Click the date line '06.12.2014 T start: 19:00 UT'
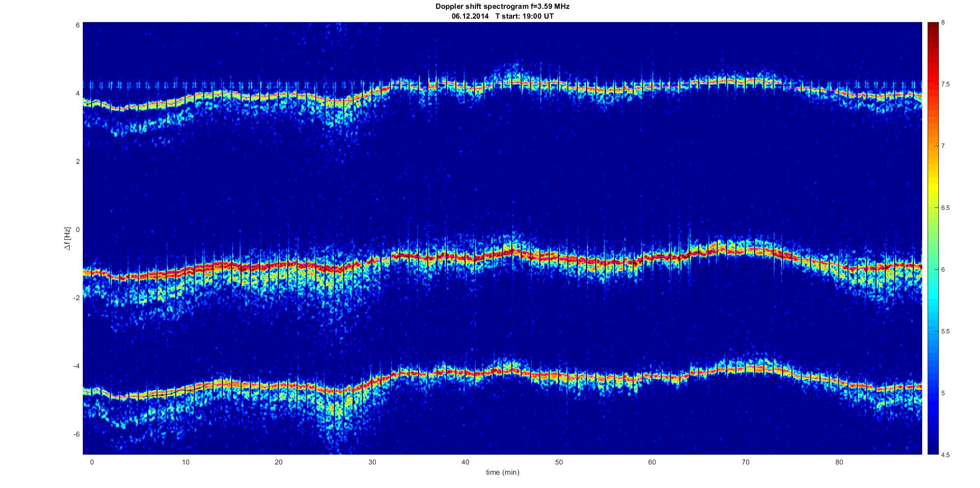980x488 pixels. tap(502, 16)
